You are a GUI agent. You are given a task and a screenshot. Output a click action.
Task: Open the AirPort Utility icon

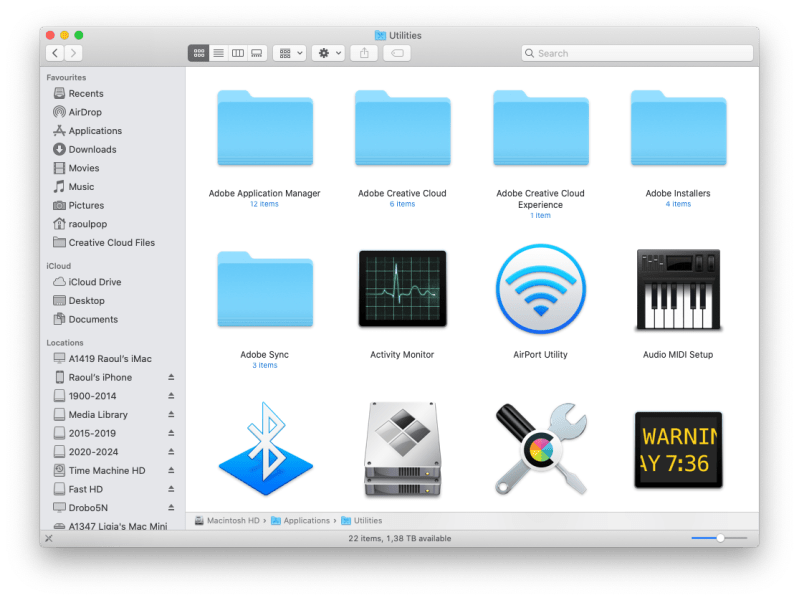[x=540, y=291]
